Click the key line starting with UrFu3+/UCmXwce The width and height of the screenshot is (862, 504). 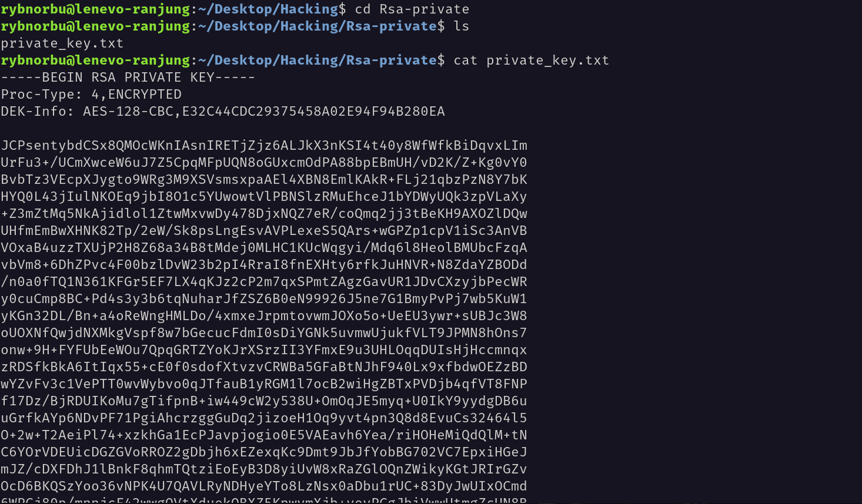point(264,163)
